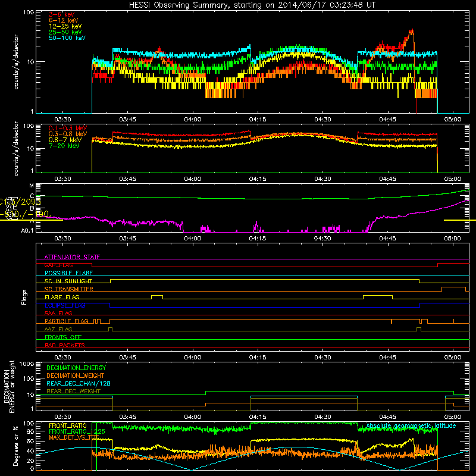The image size is (476, 476).
Task: Click 03:45 tick label under GOES panel
Action: pos(127,239)
